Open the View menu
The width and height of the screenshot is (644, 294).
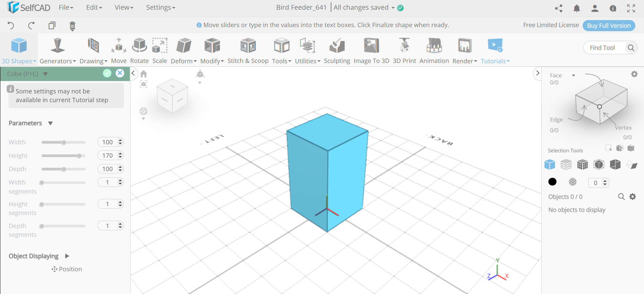click(x=124, y=7)
